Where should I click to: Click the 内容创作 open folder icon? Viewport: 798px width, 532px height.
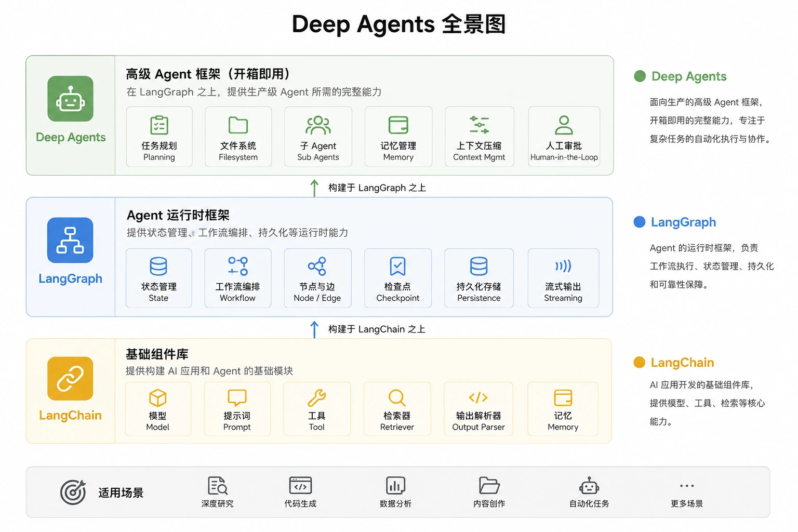[489, 486]
